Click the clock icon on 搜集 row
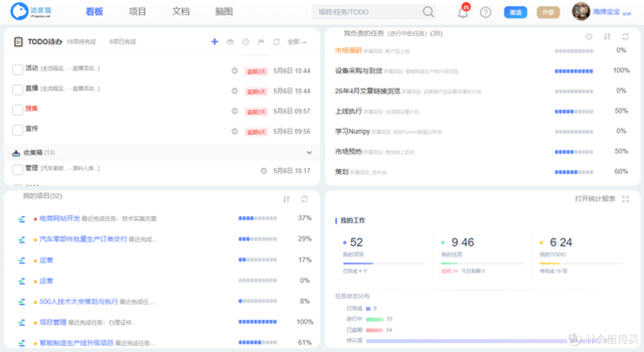 point(234,111)
